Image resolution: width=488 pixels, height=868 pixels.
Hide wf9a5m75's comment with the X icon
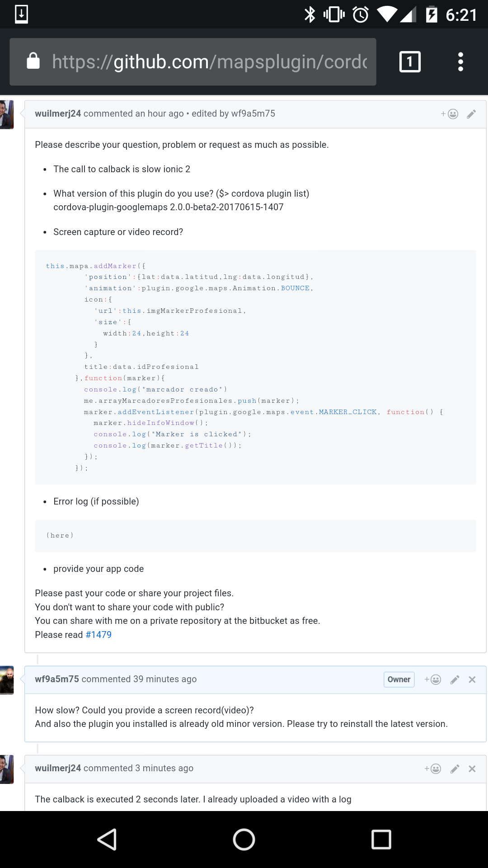(x=472, y=679)
